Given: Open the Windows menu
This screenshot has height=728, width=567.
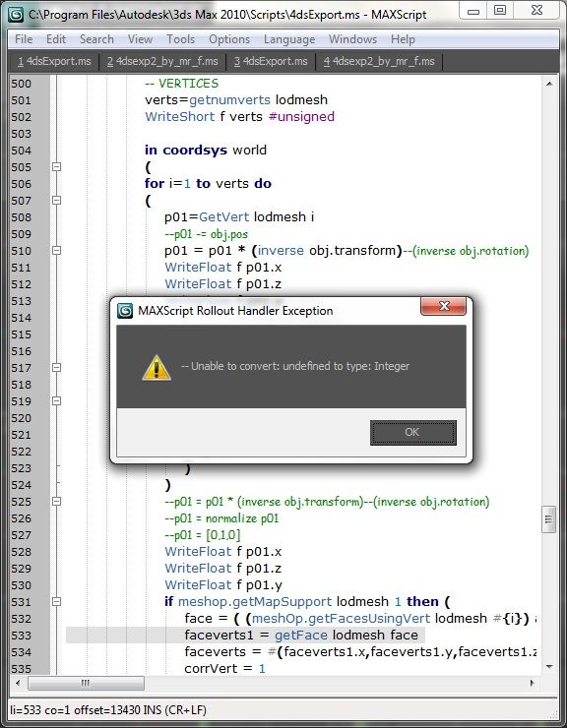Looking at the screenshot, I should click(x=352, y=39).
